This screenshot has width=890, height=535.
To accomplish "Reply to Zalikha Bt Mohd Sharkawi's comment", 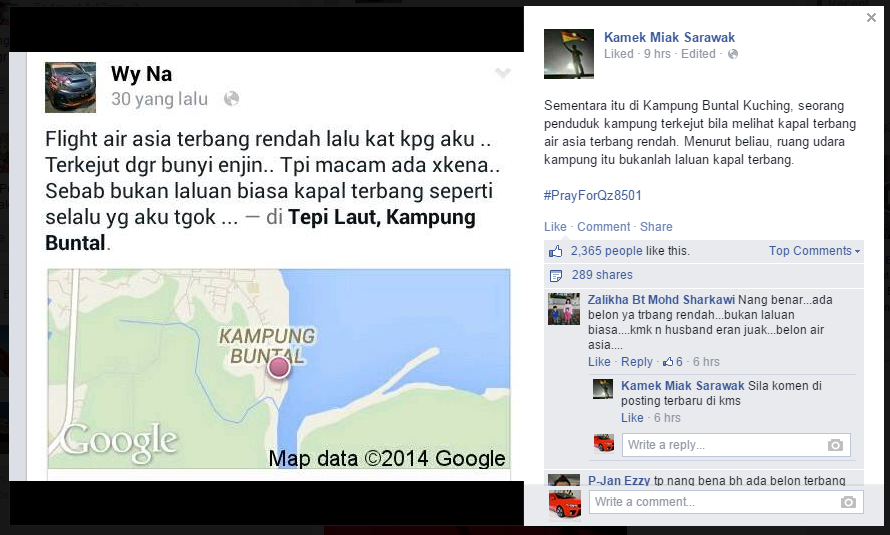I will point(636,361).
